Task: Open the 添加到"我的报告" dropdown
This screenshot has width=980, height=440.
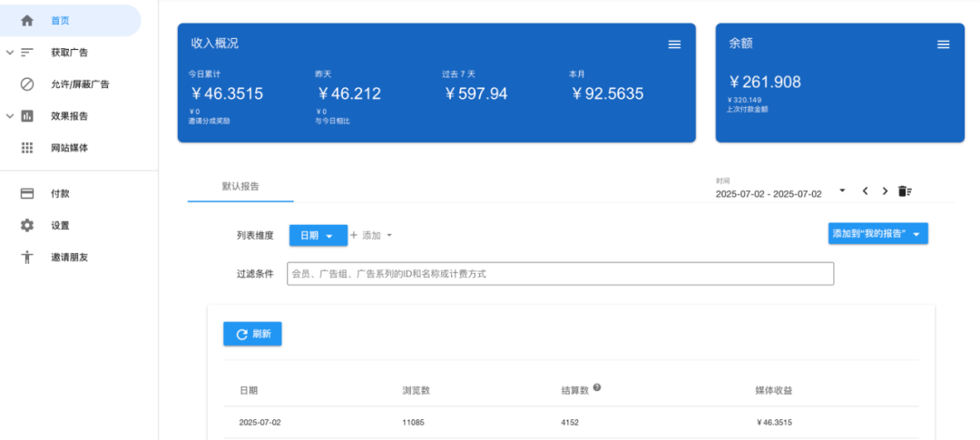Action: (x=878, y=234)
